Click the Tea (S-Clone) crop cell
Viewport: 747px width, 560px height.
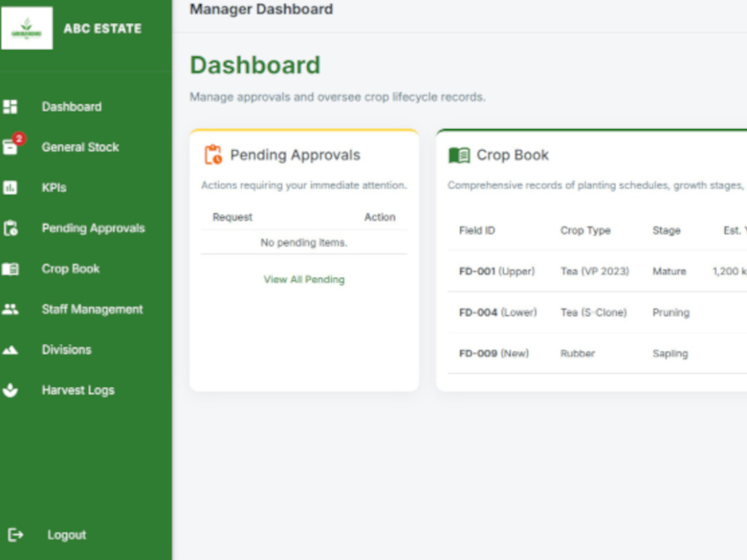tap(593, 312)
